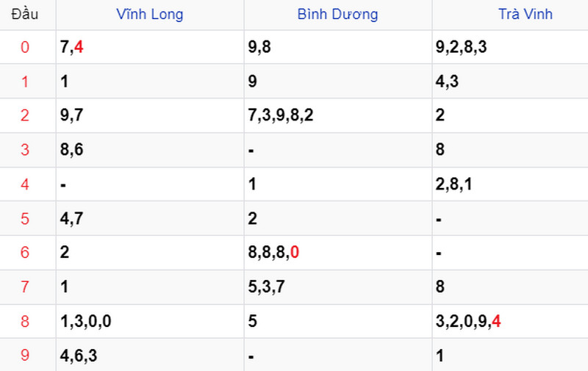Click the Đầu column header
Image resolution: width=588 pixels, height=371 pixels.
[25, 14]
